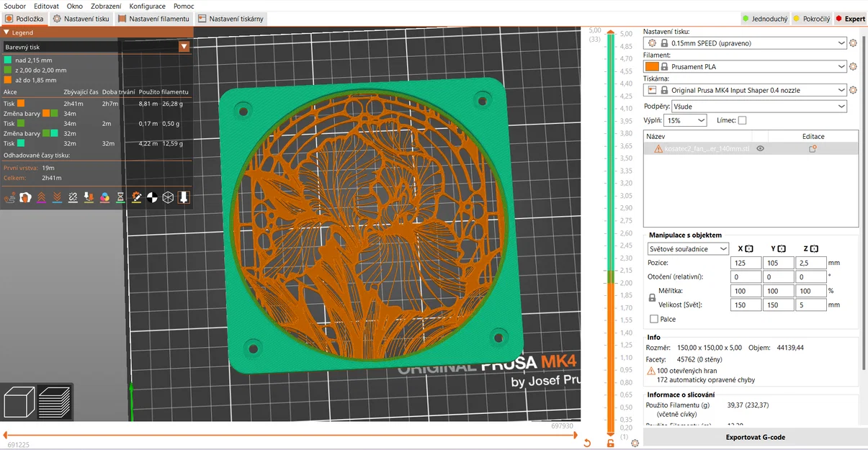Enable the Palce (inches) checkbox
Screen dimensions: 868x450
tap(654, 319)
